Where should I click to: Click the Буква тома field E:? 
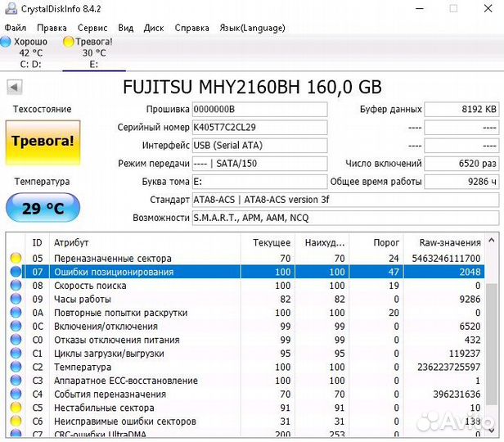[259, 182]
